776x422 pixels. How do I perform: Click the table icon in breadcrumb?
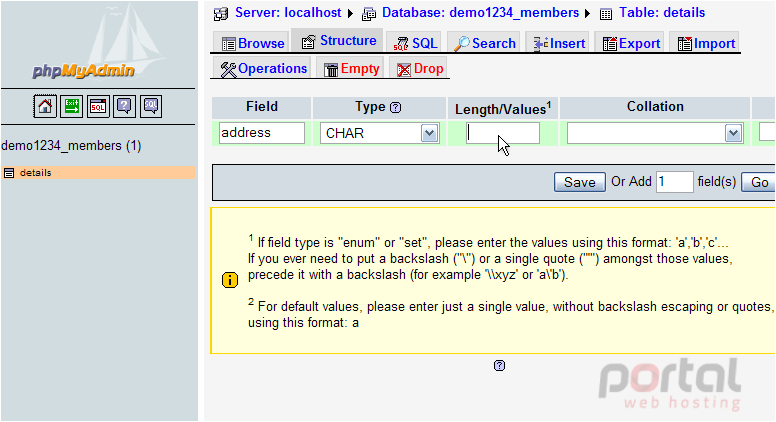pyautogui.click(x=606, y=14)
